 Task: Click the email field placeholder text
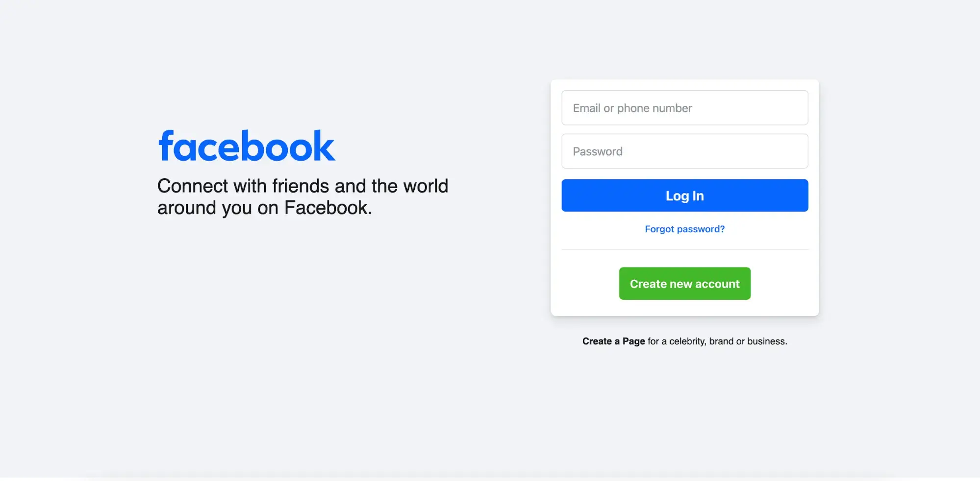[x=632, y=108]
